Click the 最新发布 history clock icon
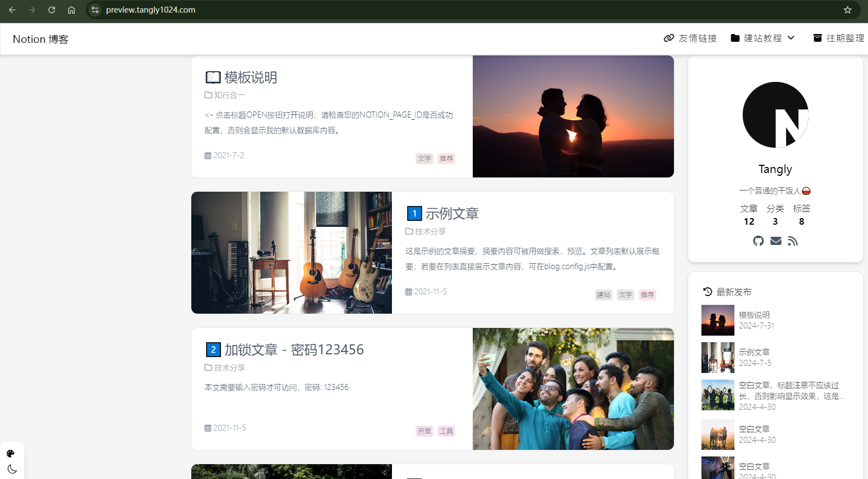 pos(708,292)
